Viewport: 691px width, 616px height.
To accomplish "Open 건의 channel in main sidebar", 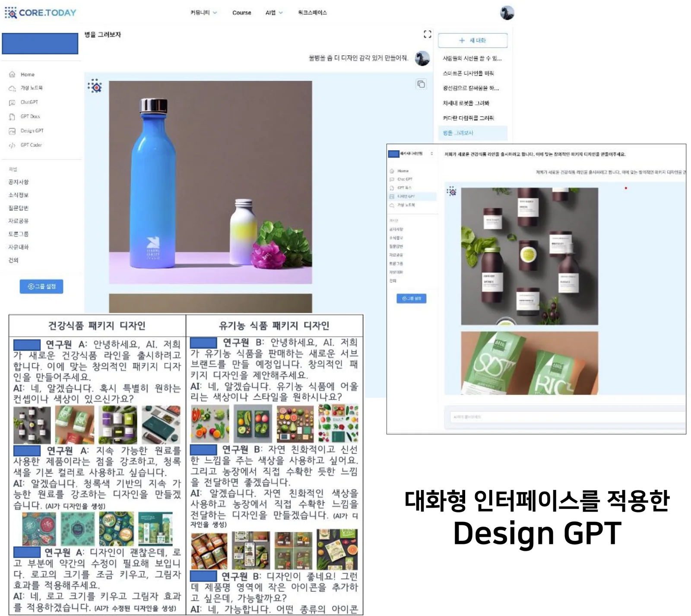I will pos(13,260).
